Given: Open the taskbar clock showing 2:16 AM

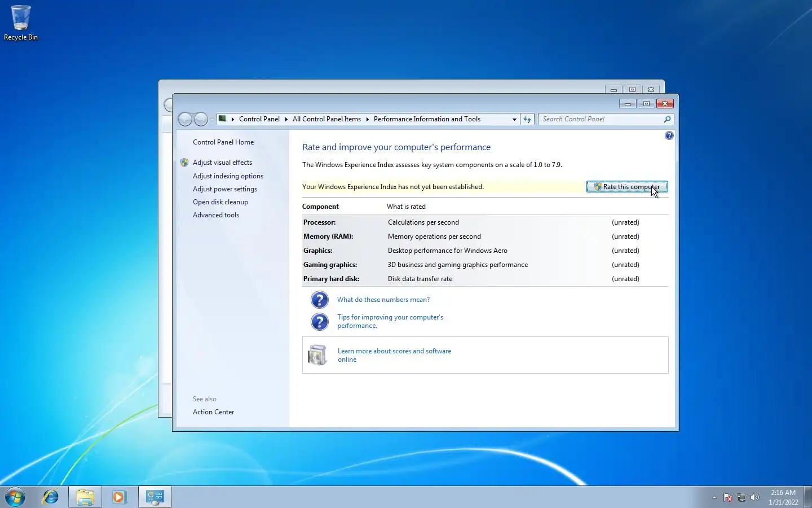Looking at the screenshot, I should coord(783,497).
